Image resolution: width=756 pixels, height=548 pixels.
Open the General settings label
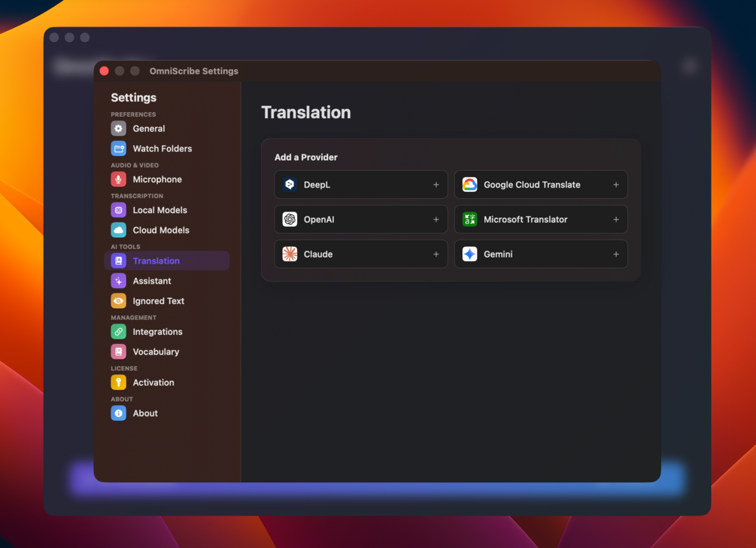(x=149, y=129)
